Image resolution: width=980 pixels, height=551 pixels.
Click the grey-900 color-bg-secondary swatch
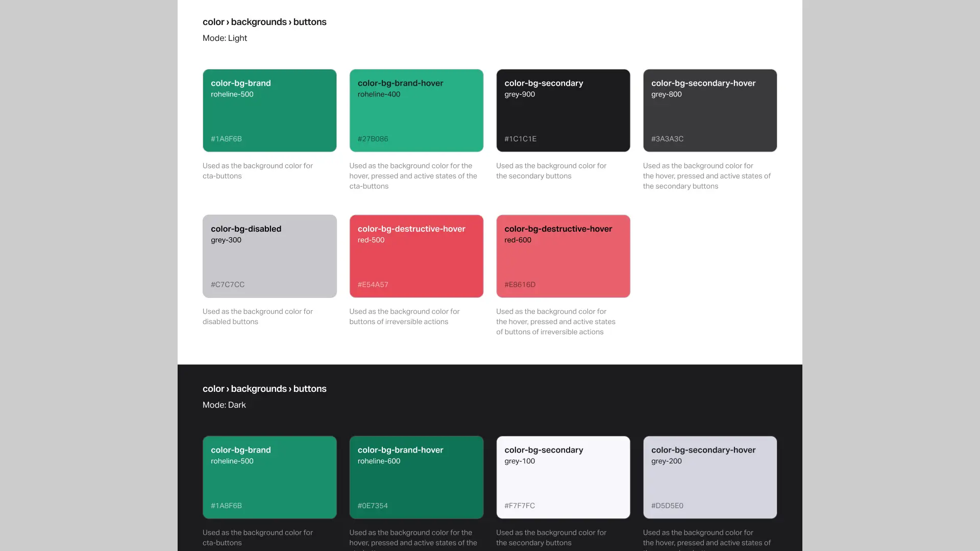tap(563, 111)
